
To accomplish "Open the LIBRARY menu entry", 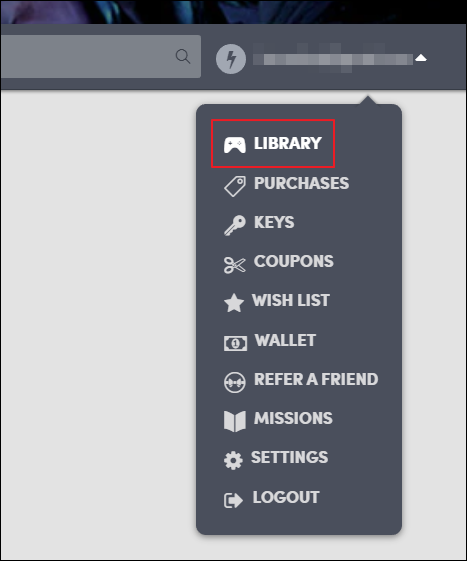I will click(x=288, y=143).
